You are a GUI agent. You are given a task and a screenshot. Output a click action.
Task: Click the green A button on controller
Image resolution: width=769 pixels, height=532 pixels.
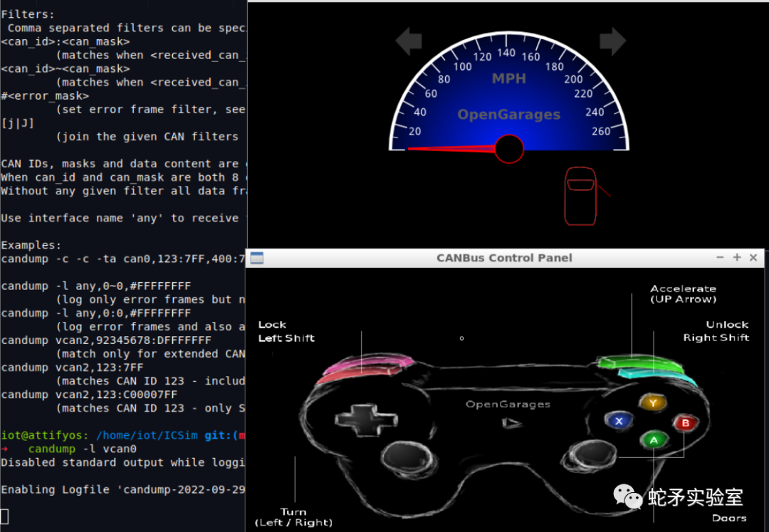click(x=654, y=440)
